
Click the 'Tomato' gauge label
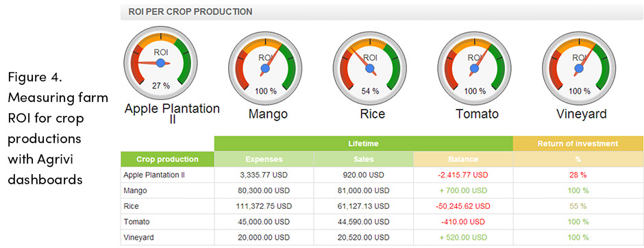[x=478, y=114]
